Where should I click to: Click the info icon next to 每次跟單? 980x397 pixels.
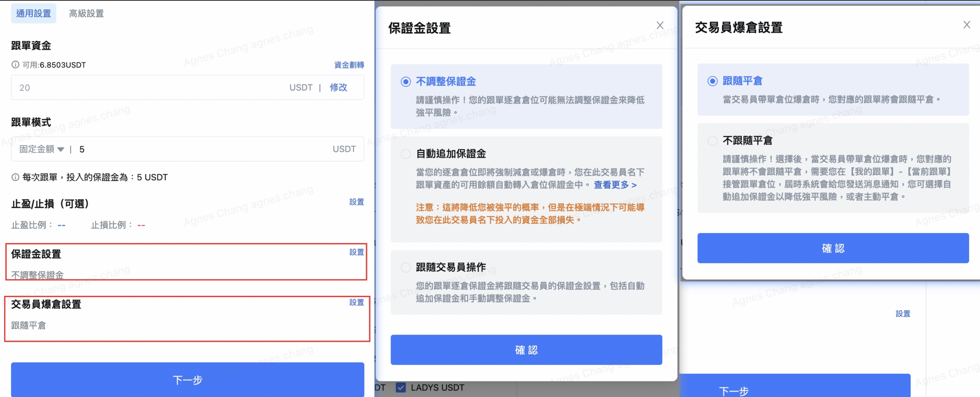coord(15,177)
